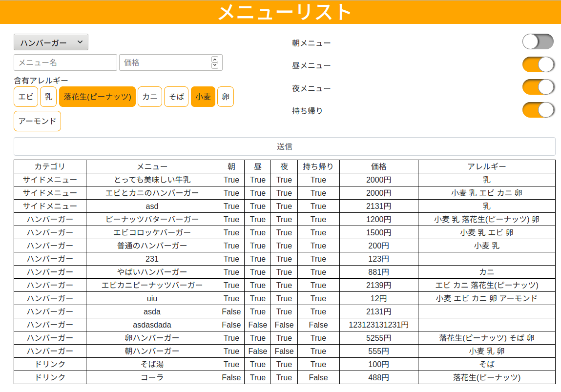Image resolution: width=561 pixels, height=392 pixels.
Task: Disable the 夜メニュー switch
Action: tap(538, 87)
